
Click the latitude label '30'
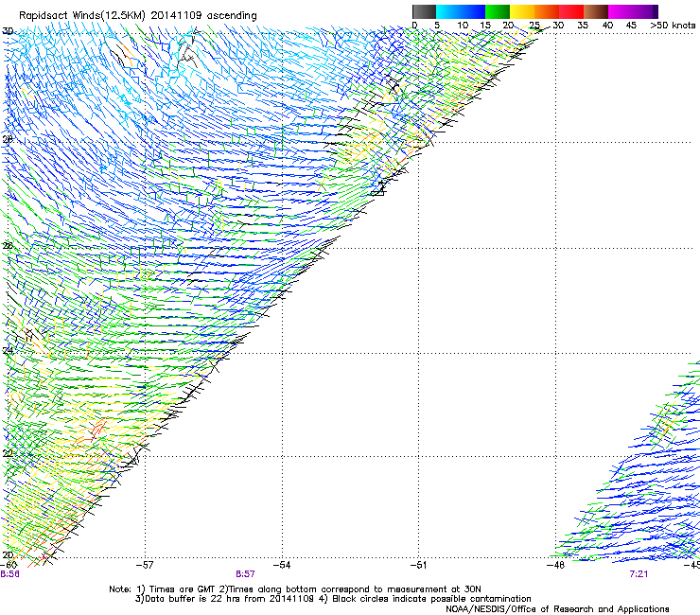coord(8,31)
